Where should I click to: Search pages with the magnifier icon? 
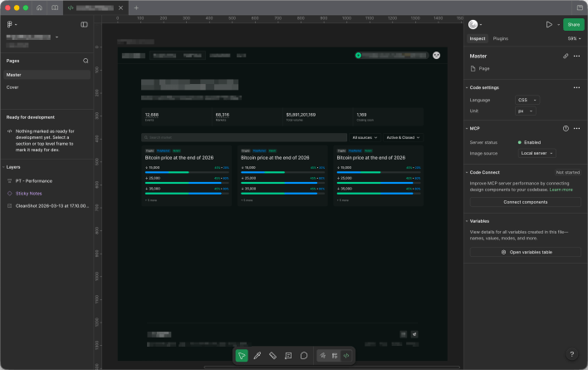[86, 61]
